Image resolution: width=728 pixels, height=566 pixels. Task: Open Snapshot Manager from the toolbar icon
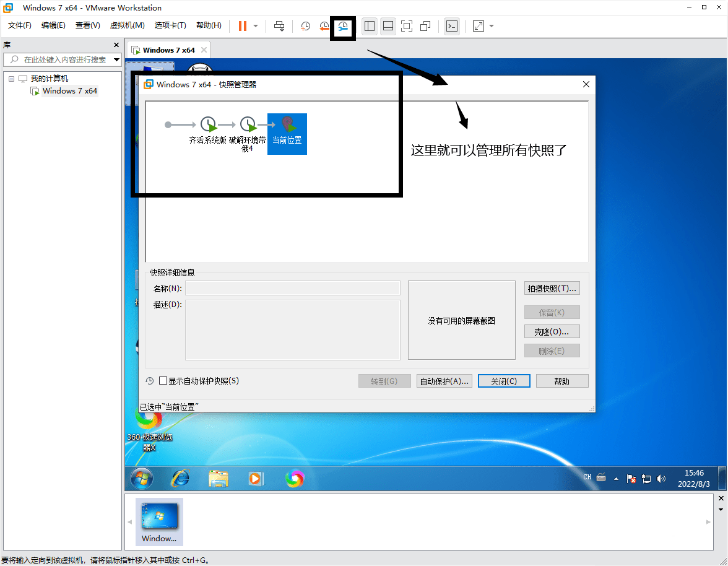(343, 27)
